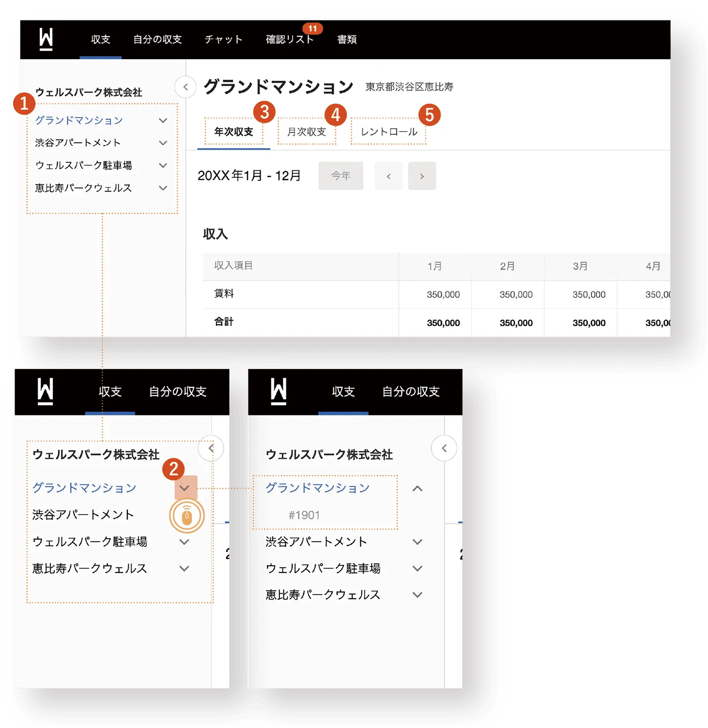Open 自分の収支 in bottom-right window
This screenshot has width=708, height=728.
pos(411,392)
